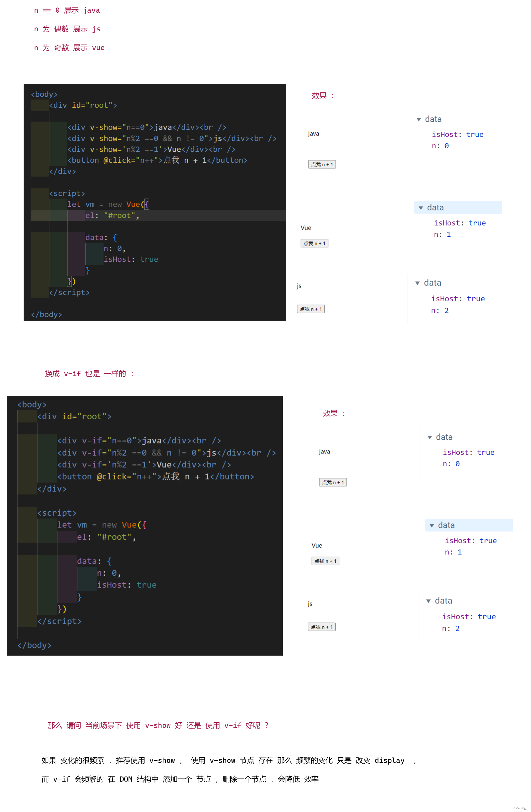
Task: Click 'isHost: true' above 'n: 0' in the v-show example
Action: 458,135
